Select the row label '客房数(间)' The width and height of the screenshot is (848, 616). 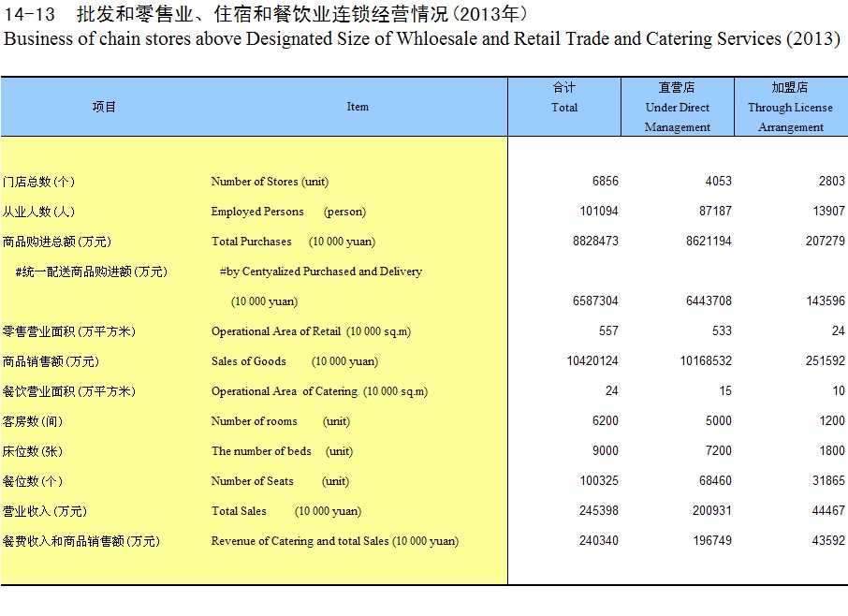click(x=33, y=421)
